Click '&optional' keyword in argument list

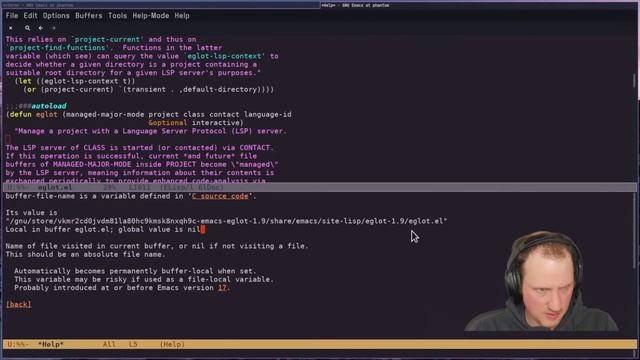(168, 123)
